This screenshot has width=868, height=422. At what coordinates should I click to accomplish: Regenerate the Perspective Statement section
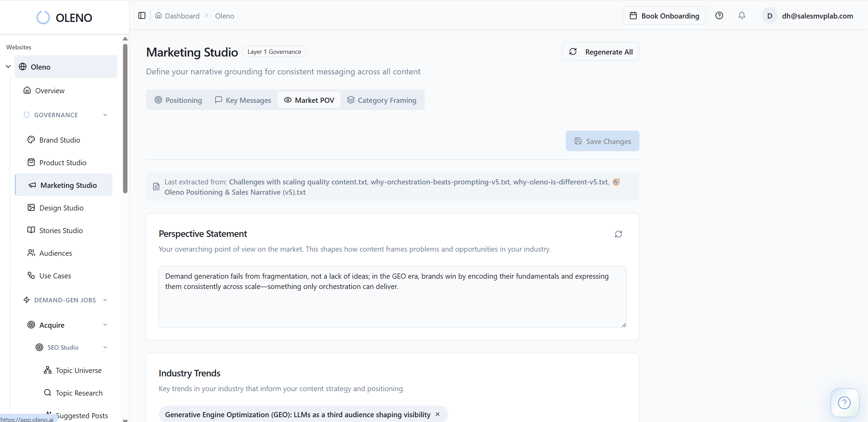618,234
